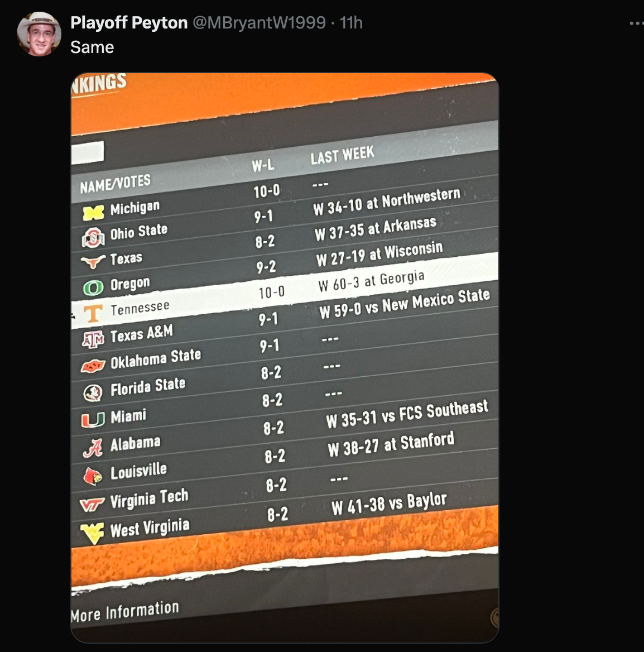Viewport: 644px width, 652px height.
Task: Click the West Virginia WV logo
Action: point(92,534)
